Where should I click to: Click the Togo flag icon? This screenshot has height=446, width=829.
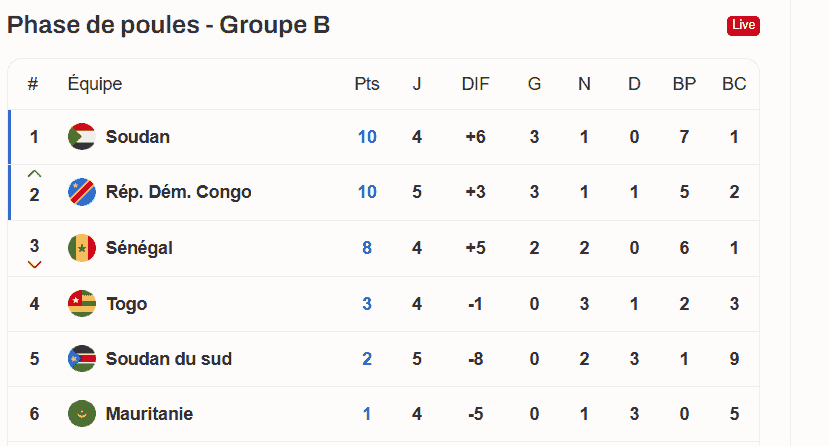[x=82, y=303]
